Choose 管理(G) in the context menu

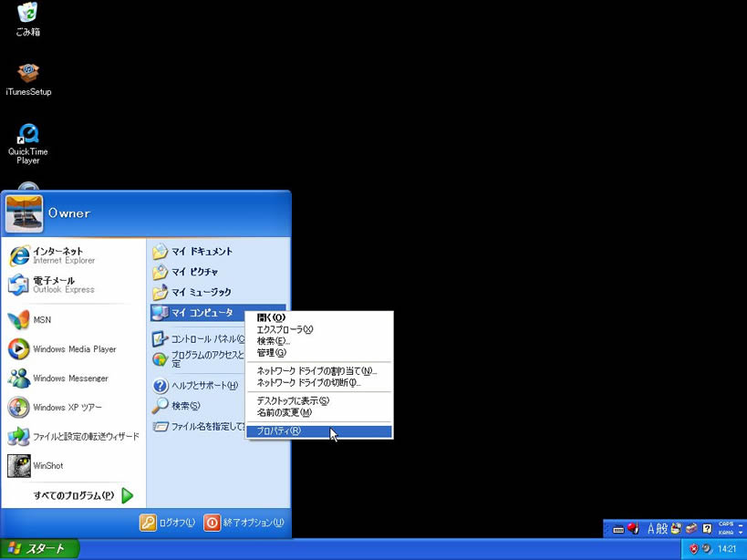point(318,353)
